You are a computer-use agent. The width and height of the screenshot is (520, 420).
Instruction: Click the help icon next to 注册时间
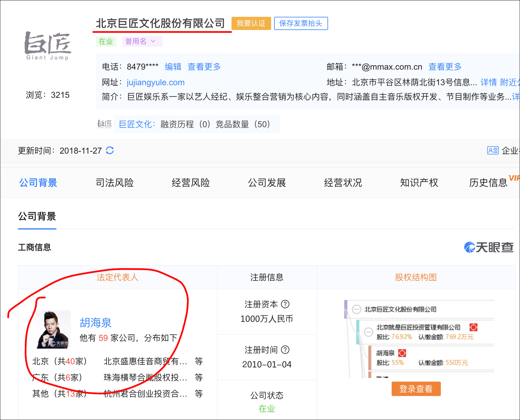(x=285, y=350)
